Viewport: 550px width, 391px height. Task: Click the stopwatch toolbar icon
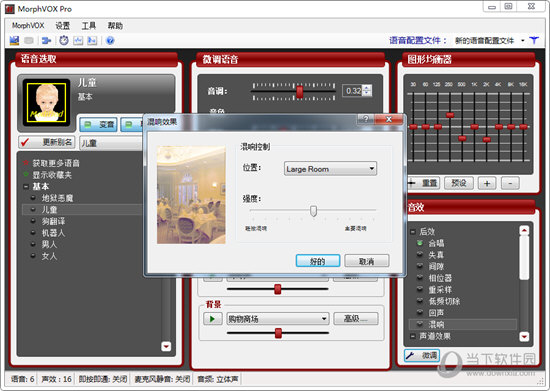[x=64, y=40]
